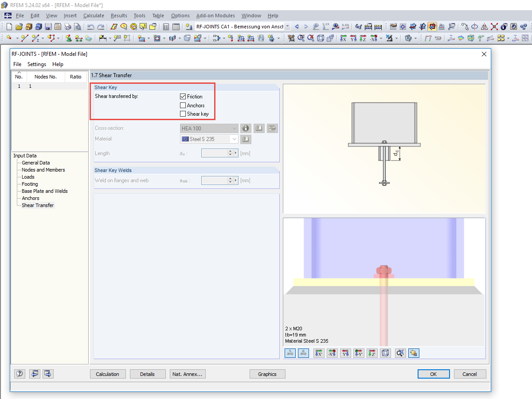The image size is (532, 399).
Task: Click the Print icon in main toolbar
Action: [x=68, y=27]
